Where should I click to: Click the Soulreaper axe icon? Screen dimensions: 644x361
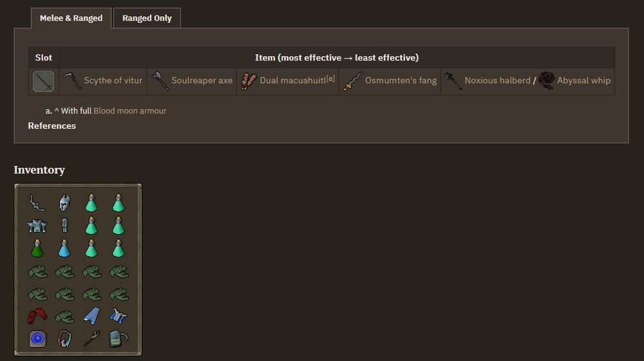[x=160, y=81]
